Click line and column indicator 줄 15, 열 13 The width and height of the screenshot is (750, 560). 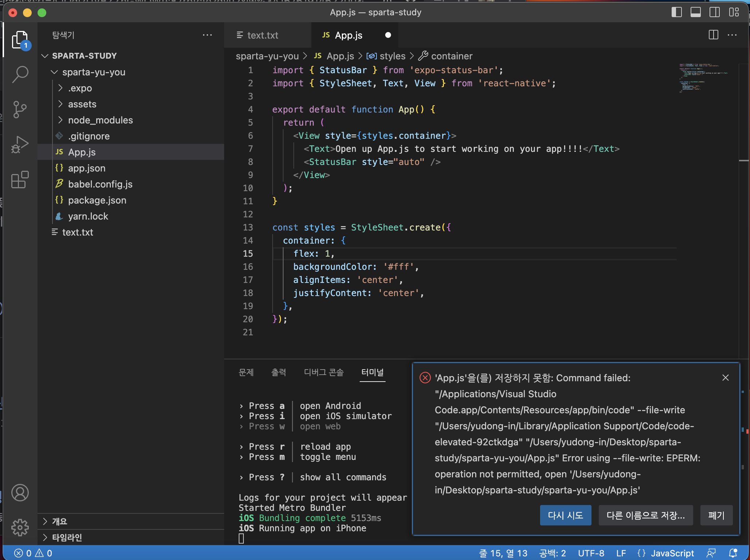click(503, 553)
